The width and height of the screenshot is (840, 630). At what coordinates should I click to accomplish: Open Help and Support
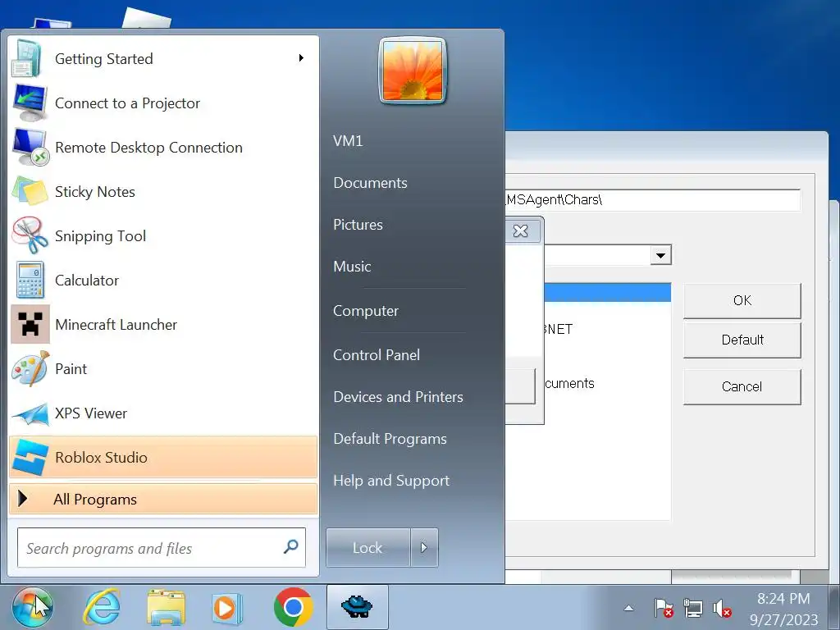click(x=391, y=481)
